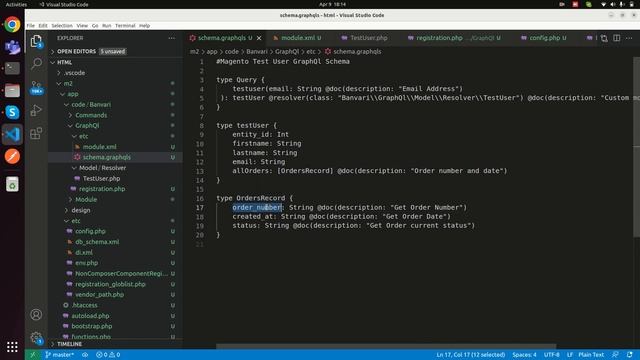The image size is (640, 360).
Task: Open the Explorer view in activity bar
Action: pos(36,41)
